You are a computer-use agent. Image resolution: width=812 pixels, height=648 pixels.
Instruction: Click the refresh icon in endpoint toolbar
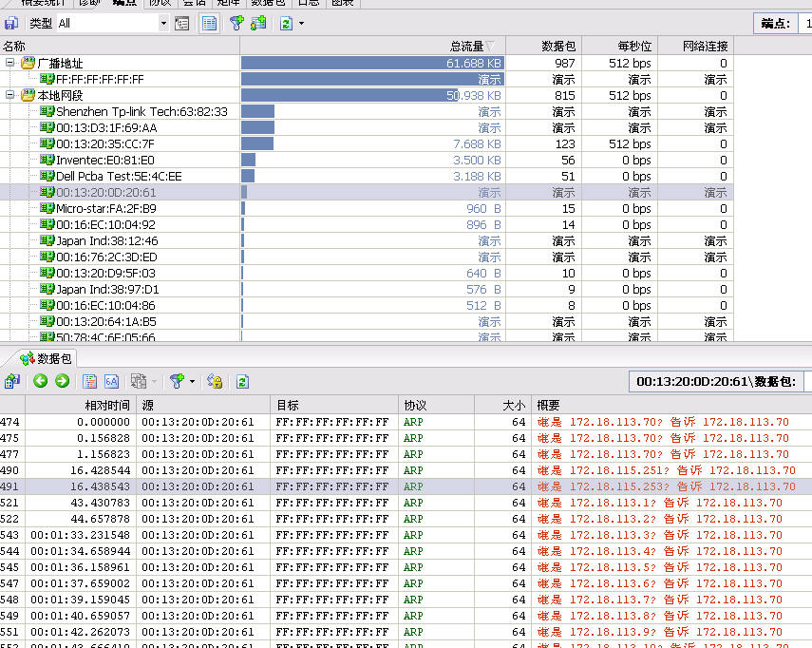click(x=286, y=23)
